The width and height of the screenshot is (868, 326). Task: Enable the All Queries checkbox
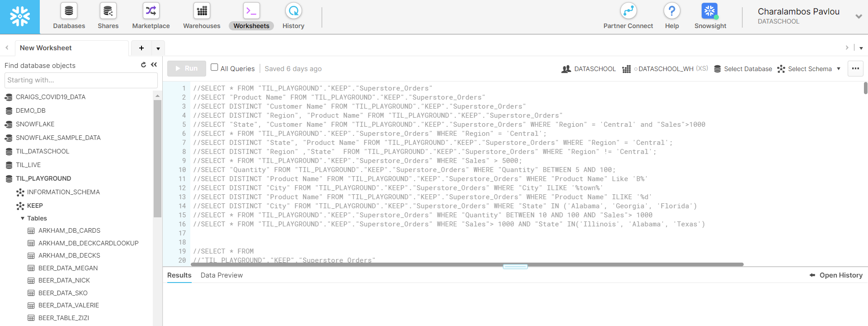pyautogui.click(x=214, y=67)
